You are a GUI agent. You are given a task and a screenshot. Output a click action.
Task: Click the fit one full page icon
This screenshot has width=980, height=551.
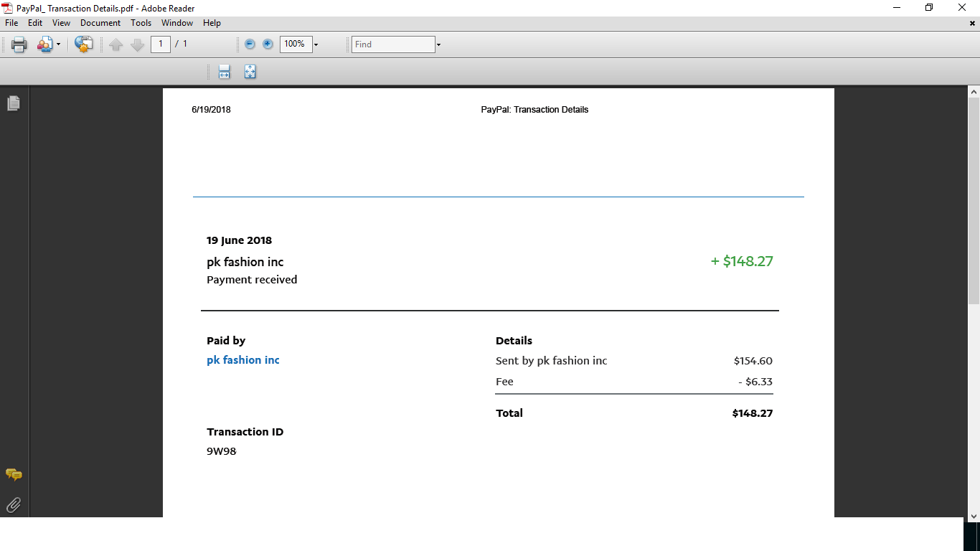pyautogui.click(x=250, y=72)
